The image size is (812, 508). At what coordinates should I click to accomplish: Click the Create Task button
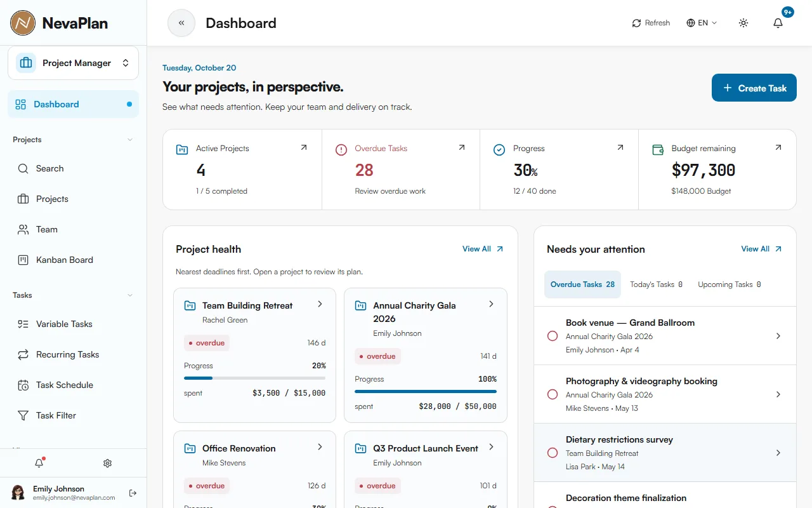point(754,88)
